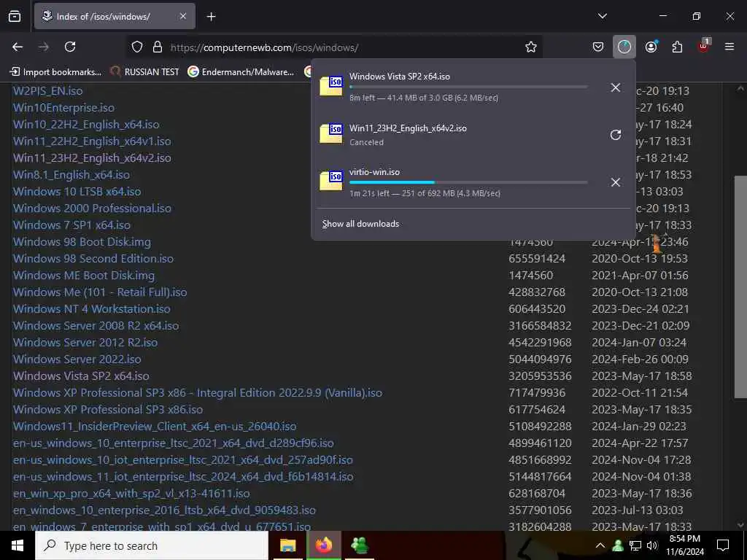Click the page's vertical scrollbar thumb

[740, 287]
